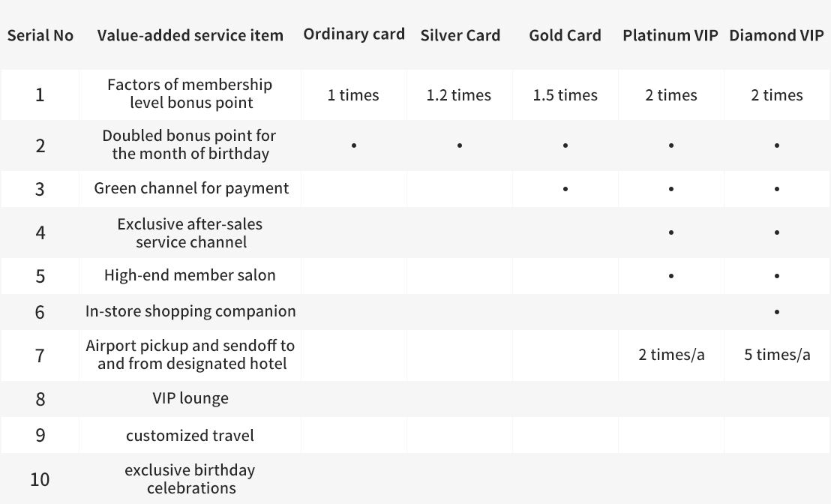Click the Gold Card column header
831x504 pixels.
click(x=565, y=35)
